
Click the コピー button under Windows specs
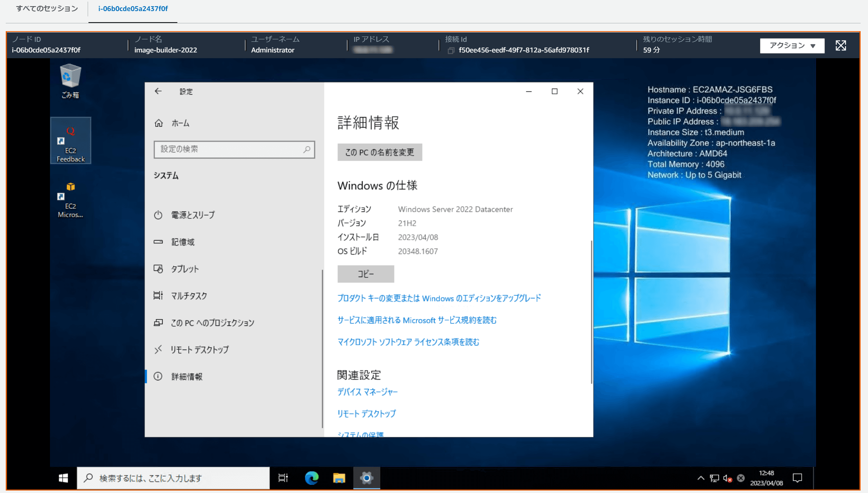click(x=366, y=274)
